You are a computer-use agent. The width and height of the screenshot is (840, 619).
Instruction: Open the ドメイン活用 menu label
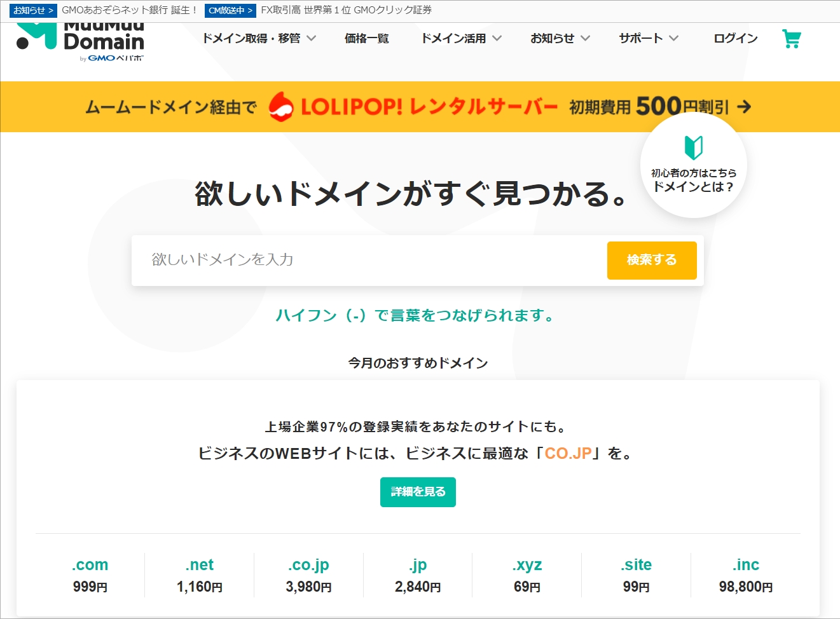(x=453, y=38)
